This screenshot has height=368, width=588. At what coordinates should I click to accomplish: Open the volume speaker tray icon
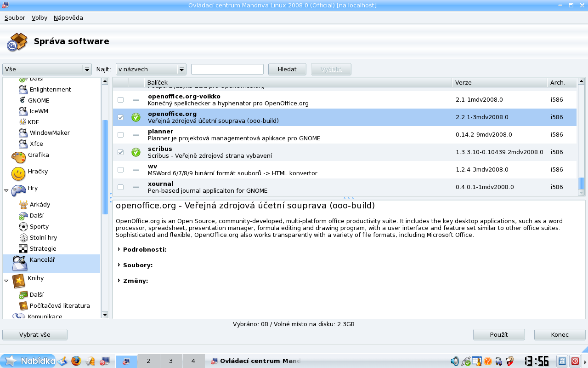(455, 361)
